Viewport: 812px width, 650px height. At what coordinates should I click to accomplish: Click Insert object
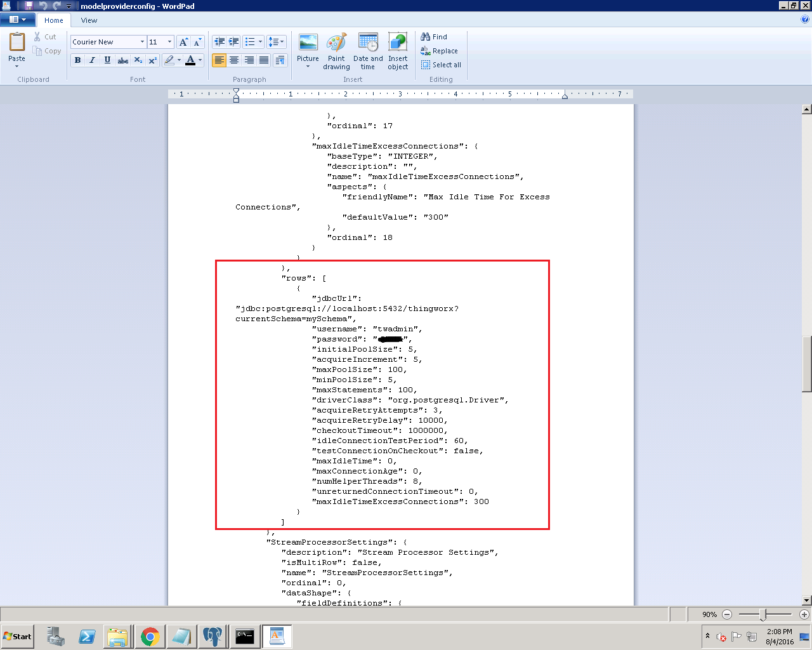pyautogui.click(x=398, y=51)
